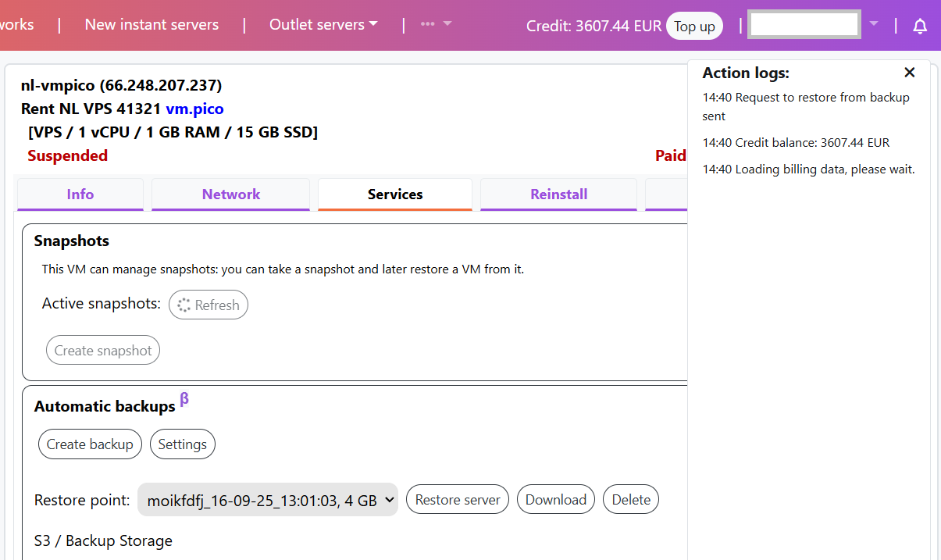Click the beta symbol beside Automatic backups
This screenshot has width=941, height=560.
(184, 399)
